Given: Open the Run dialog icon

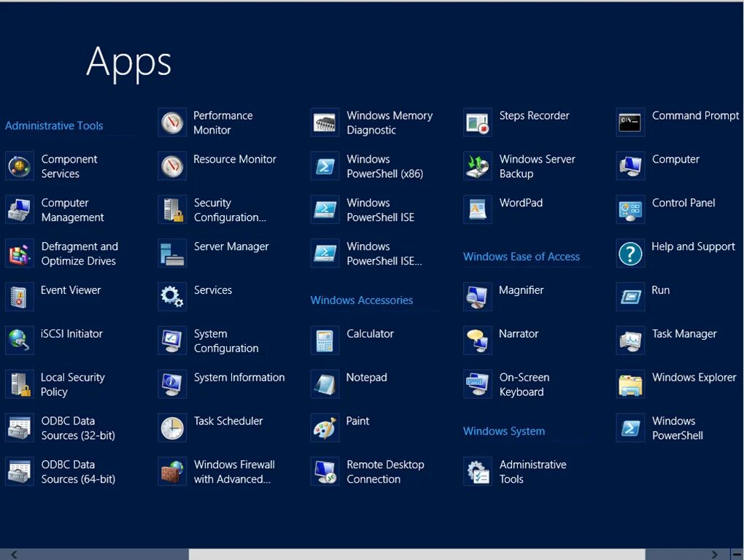Looking at the screenshot, I should tap(631, 297).
